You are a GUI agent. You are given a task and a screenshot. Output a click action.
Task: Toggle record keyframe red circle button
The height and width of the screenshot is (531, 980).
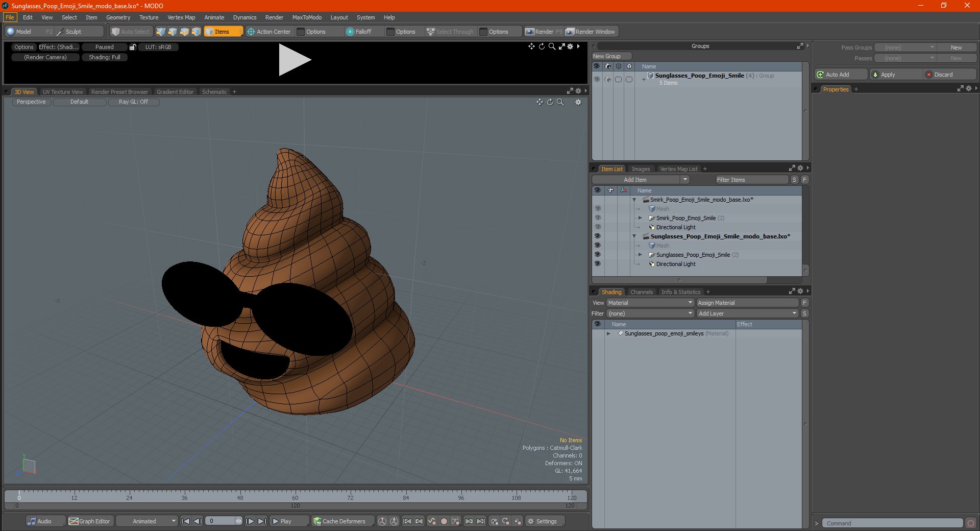pyautogui.click(x=444, y=521)
